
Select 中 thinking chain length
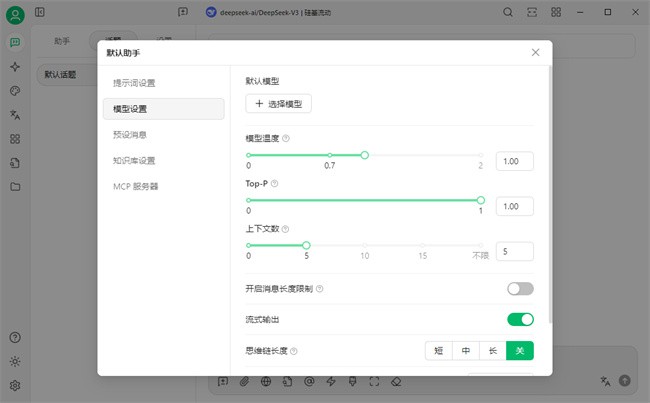pos(466,351)
